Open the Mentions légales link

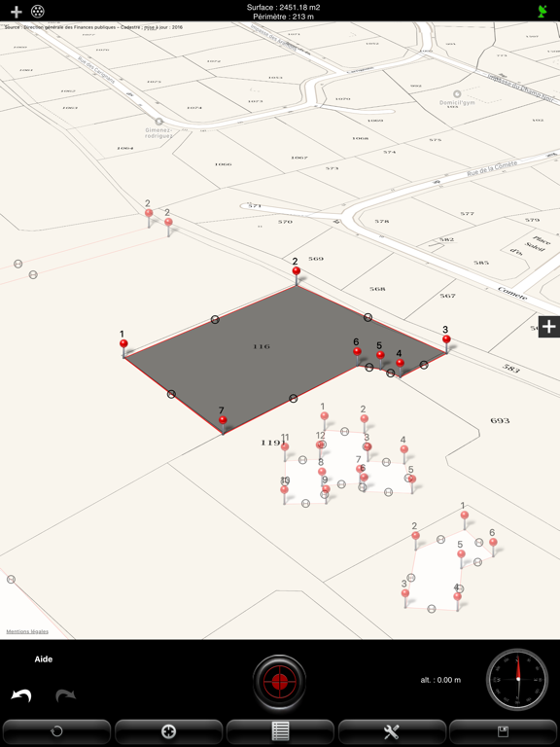tap(27, 631)
